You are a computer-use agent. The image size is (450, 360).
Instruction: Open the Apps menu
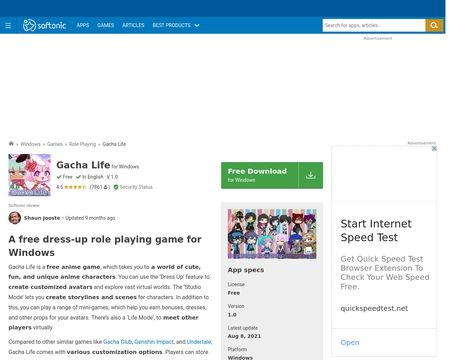tap(83, 25)
